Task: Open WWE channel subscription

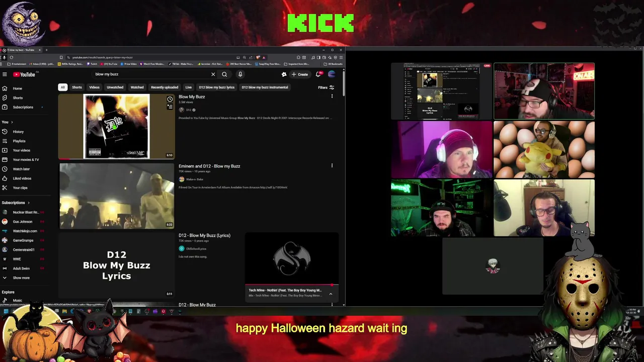Action: tap(17, 259)
